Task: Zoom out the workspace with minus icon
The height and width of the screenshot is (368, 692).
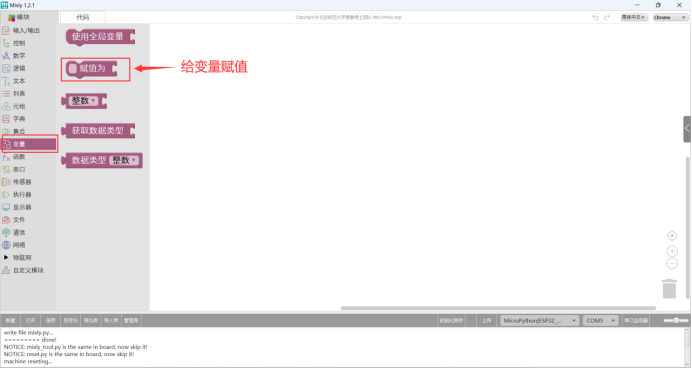Action: pos(672,263)
